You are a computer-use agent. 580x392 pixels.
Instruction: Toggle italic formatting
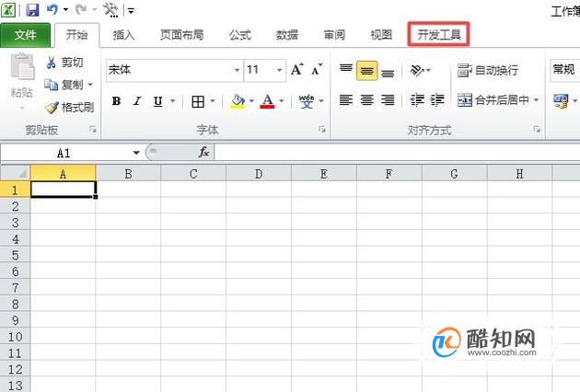pos(137,101)
